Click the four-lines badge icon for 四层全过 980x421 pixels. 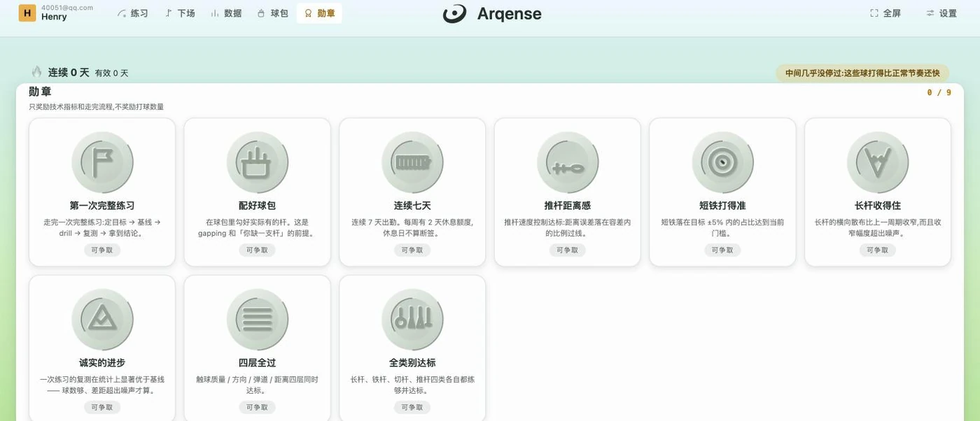[258, 320]
